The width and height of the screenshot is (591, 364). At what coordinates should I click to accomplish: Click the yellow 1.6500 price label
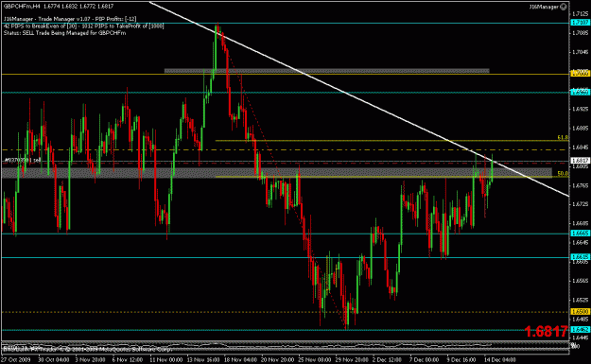[581, 312]
